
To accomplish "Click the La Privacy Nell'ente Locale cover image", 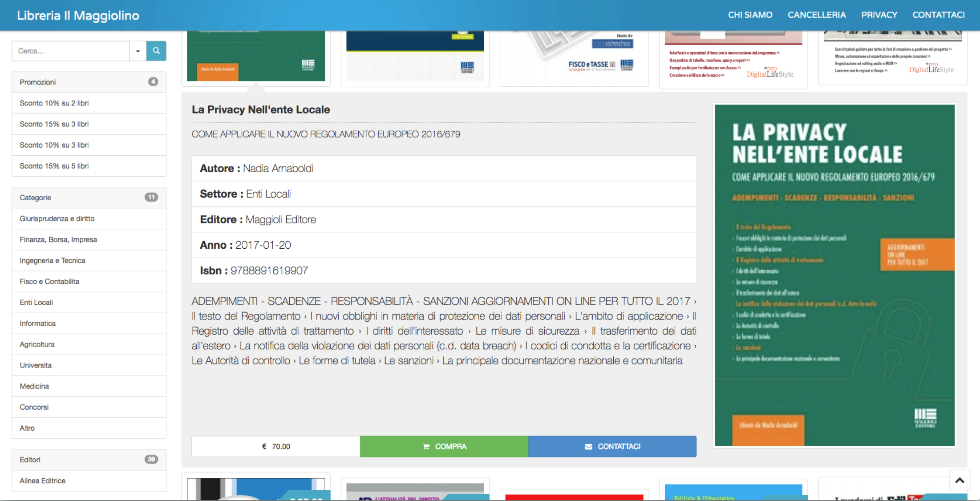I will tap(834, 275).
